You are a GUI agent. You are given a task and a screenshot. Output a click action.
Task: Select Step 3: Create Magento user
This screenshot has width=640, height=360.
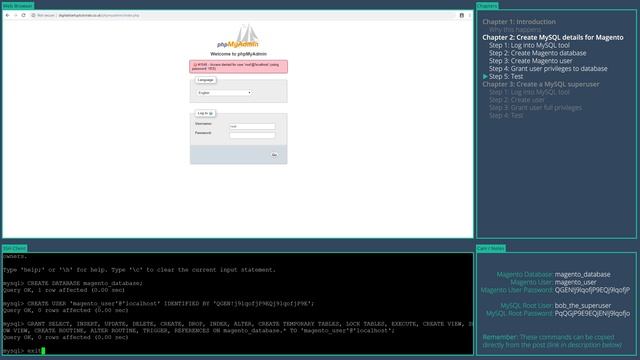click(x=531, y=60)
